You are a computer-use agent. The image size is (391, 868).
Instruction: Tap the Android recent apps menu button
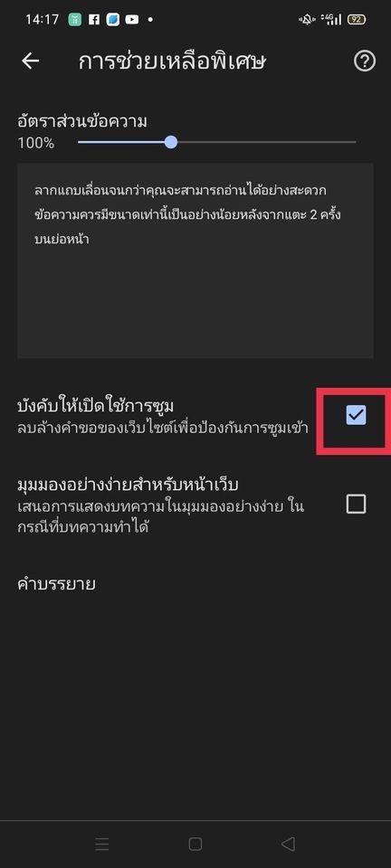tap(102, 844)
